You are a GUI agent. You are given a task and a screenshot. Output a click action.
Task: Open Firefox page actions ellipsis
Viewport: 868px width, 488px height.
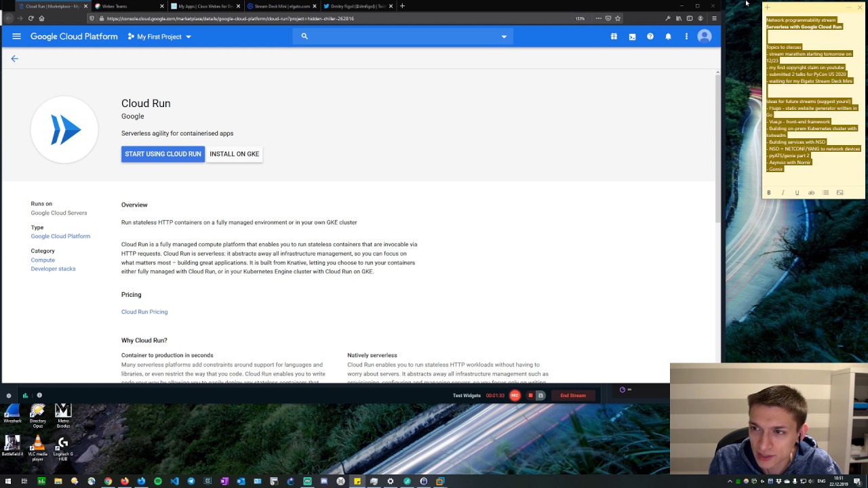pyautogui.click(x=598, y=18)
